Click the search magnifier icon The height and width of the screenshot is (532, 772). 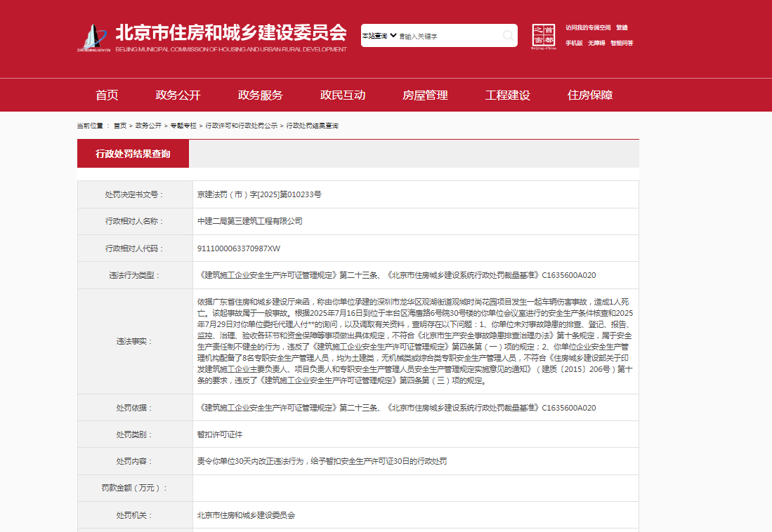(x=508, y=36)
